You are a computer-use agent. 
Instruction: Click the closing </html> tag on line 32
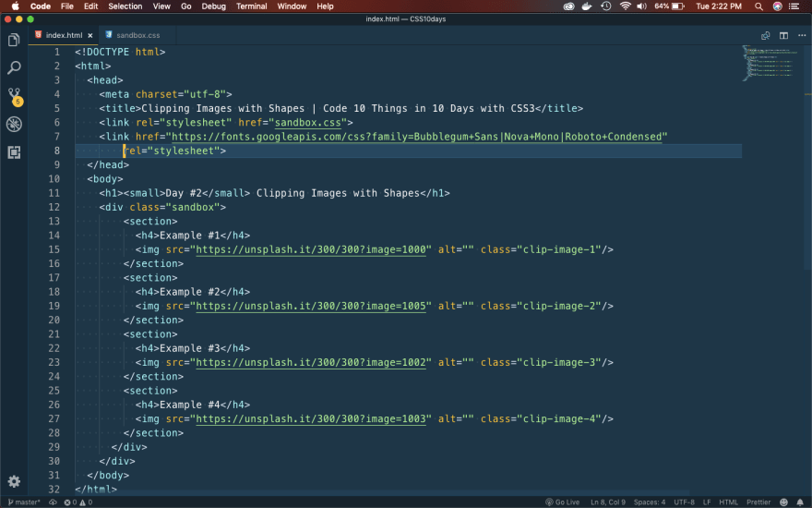(96, 490)
